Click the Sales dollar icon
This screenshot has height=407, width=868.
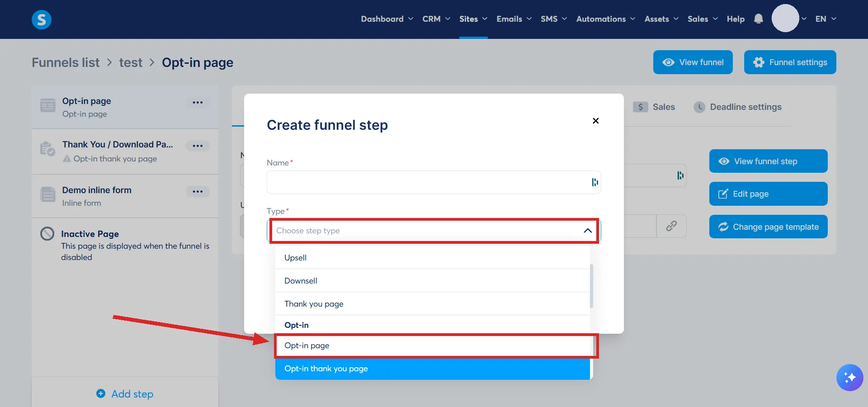tap(640, 107)
